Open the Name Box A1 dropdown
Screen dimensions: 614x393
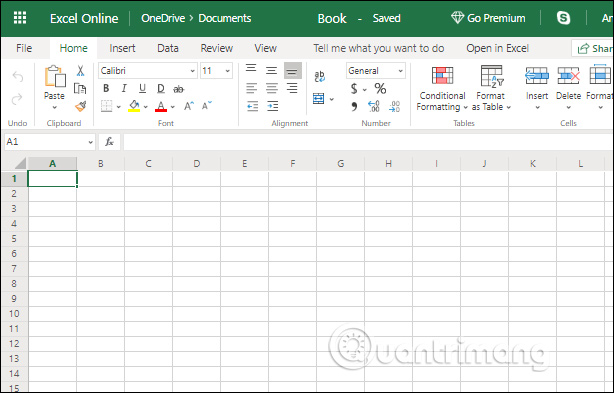point(90,142)
